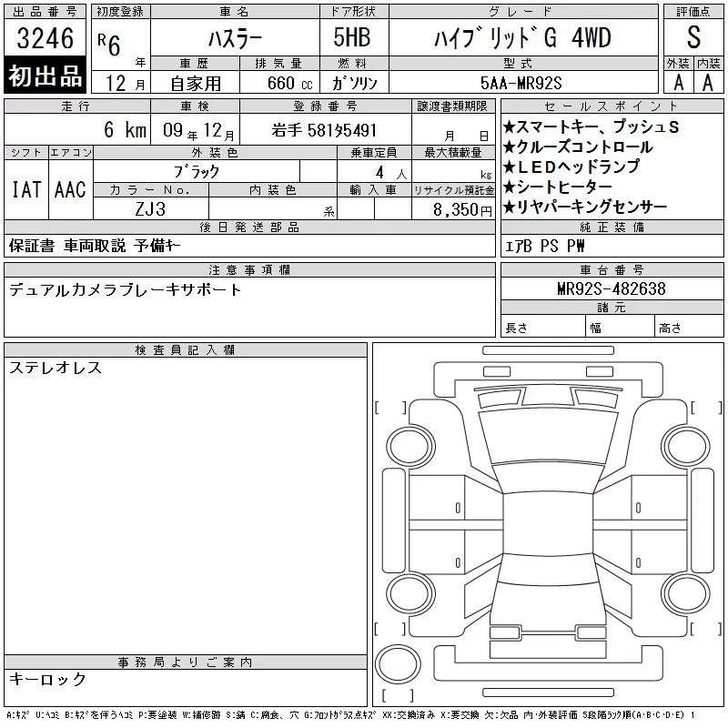The height and width of the screenshot is (728, 728).
Task: Click sales point リヤパーキングセンサー
Action: click(585, 207)
